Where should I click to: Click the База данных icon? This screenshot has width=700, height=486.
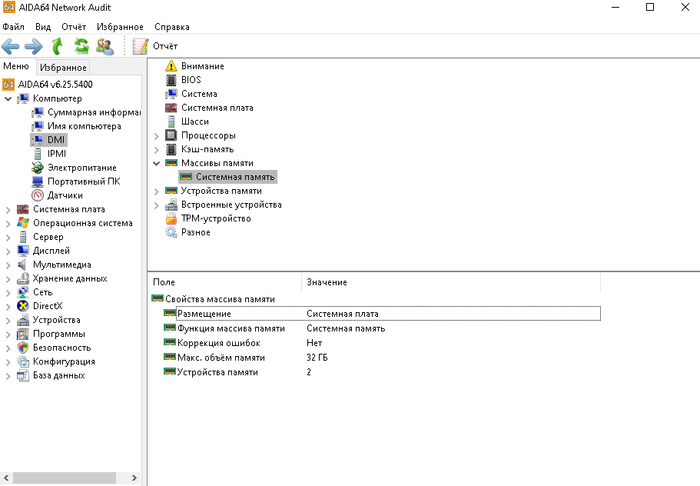pos(23,375)
